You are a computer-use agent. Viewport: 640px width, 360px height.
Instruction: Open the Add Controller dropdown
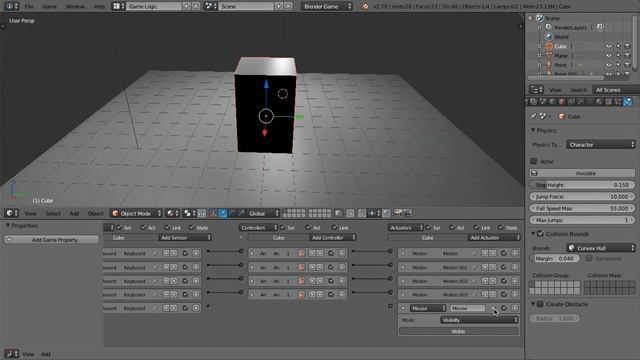click(333, 238)
